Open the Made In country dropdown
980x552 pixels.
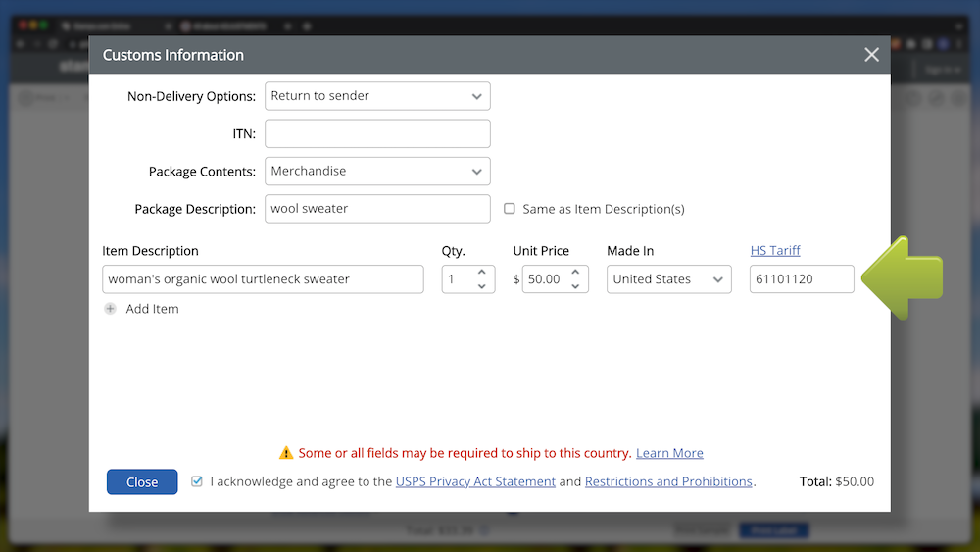[x=668, y=279]
